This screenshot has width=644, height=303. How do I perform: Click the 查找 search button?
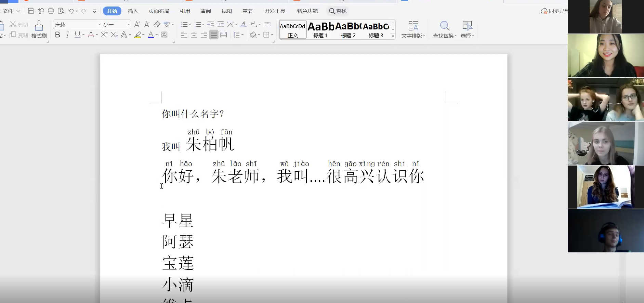pyautogui.click(x=338, y=11)
